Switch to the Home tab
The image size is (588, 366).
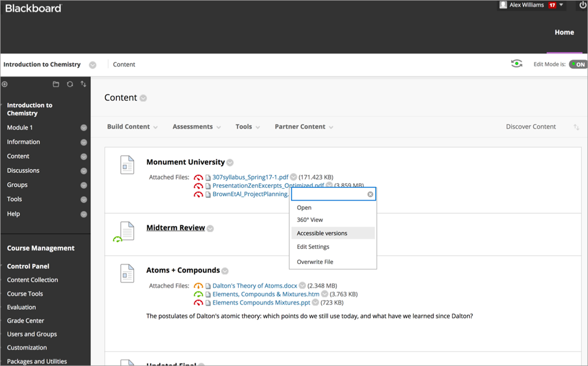pyautogui.click(x=564, y=32)
